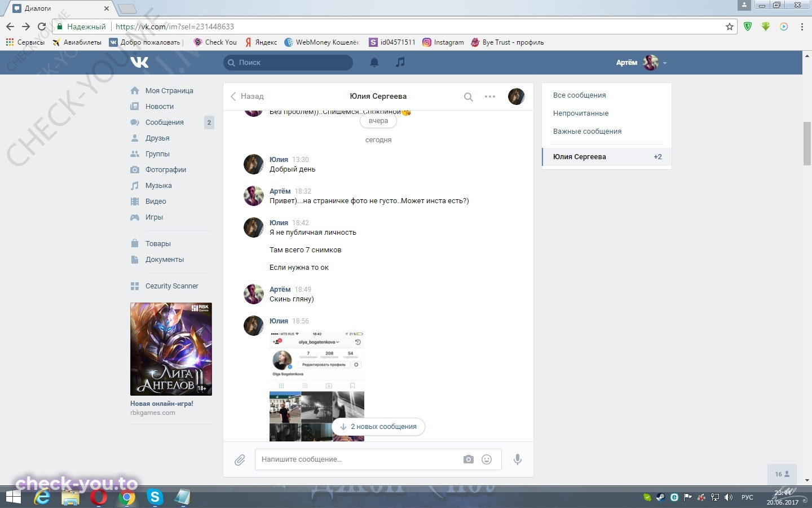Go back with the browser back arrow

coord(10,27)
